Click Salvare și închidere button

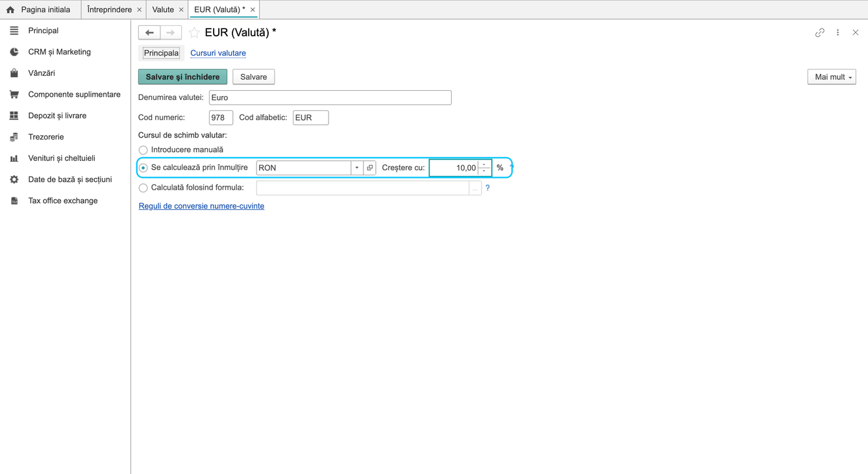(x=182, y=77)
